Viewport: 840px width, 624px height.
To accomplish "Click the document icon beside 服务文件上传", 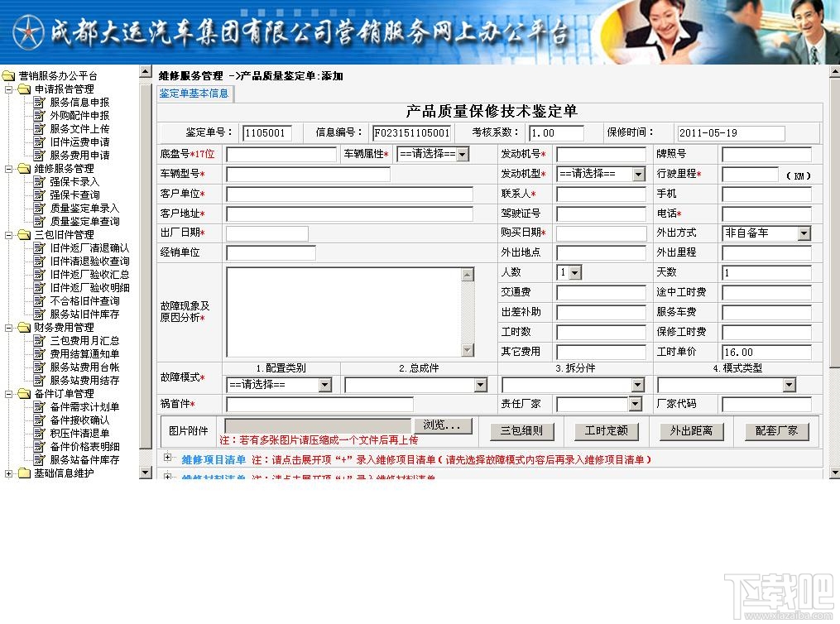I will (39, 128).
